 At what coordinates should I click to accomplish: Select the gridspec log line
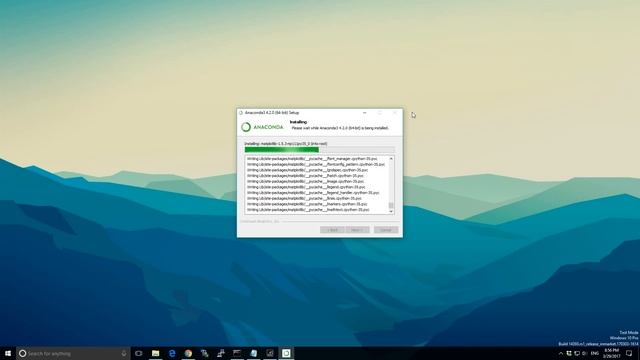pyautogui.click(x=307, y=170)
